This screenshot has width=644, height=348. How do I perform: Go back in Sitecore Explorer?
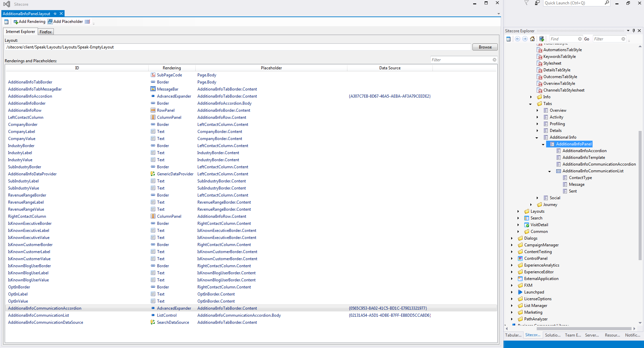[x=518, y=39]
